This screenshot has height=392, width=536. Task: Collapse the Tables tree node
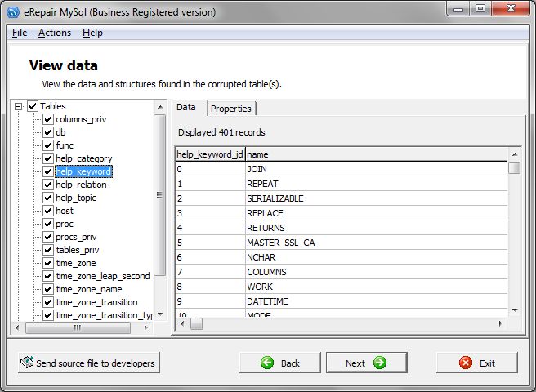click(x=19, y=107)
